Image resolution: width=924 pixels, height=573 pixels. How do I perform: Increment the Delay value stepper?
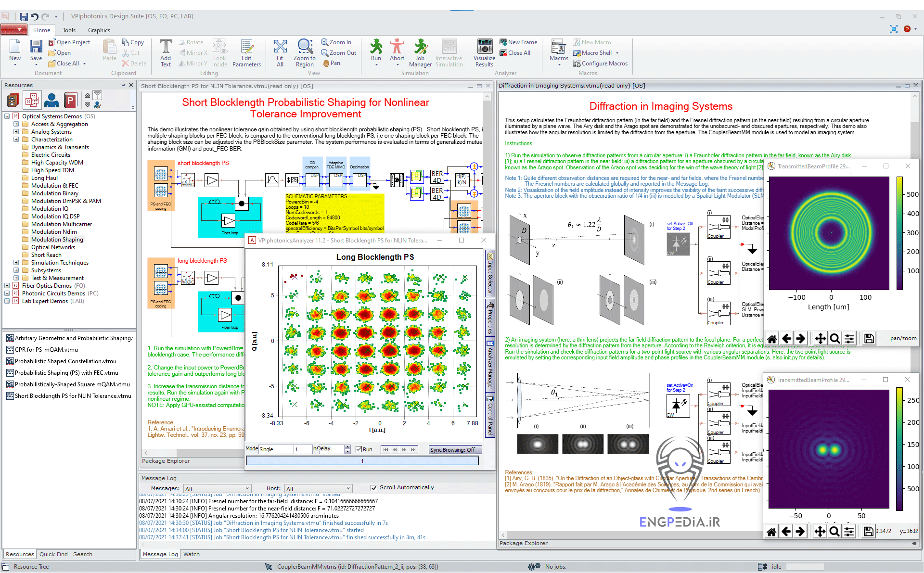point(348,447)
